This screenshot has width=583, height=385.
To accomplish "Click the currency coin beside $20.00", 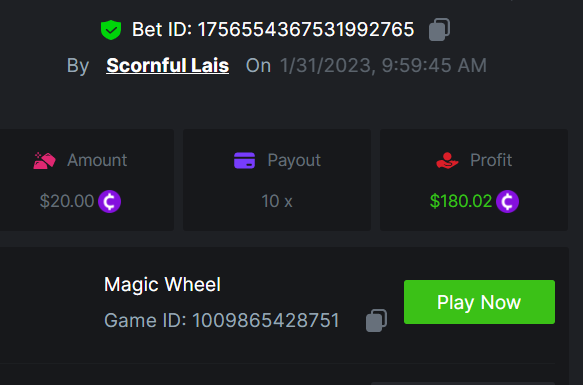I will coord(109,201).
